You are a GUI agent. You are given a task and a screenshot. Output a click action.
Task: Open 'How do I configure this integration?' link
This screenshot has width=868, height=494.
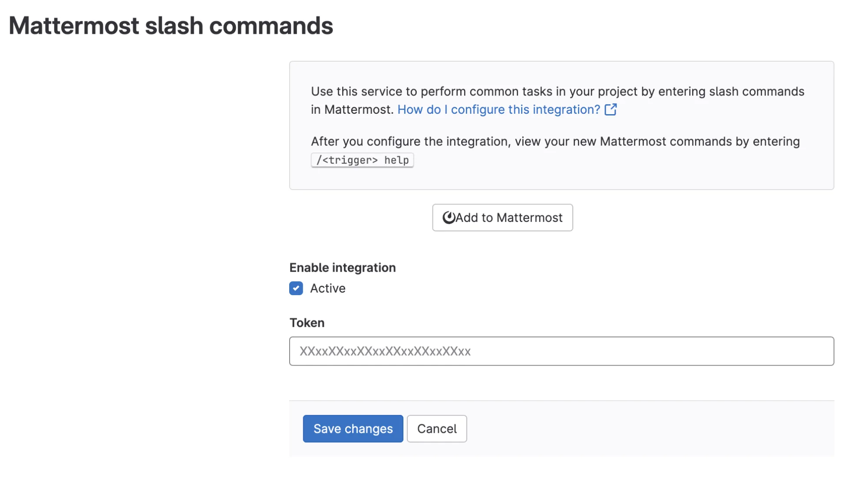click(498, 109)
